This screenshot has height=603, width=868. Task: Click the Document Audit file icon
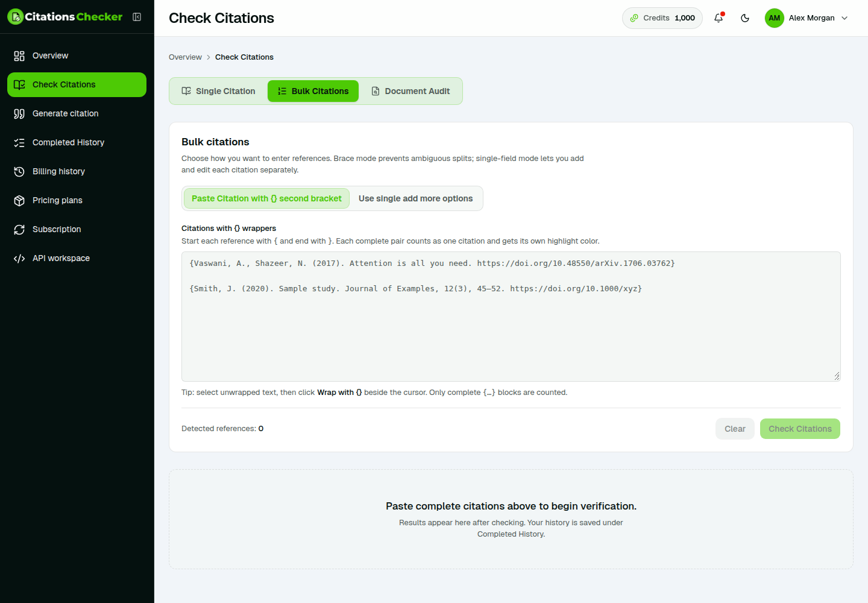click(376, 91)
